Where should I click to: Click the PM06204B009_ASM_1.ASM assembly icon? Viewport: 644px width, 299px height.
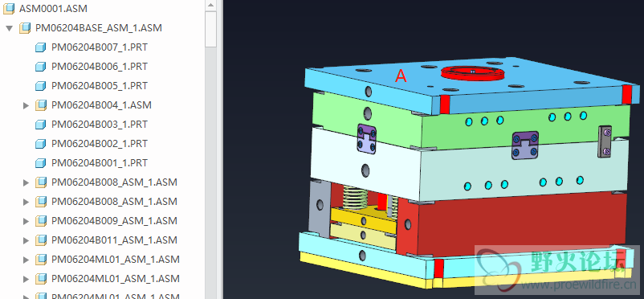click(40, 221)
